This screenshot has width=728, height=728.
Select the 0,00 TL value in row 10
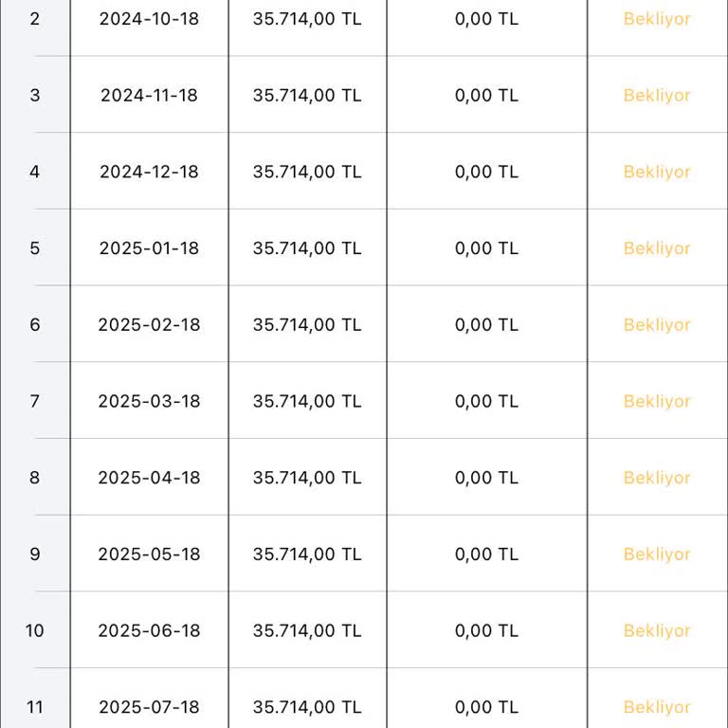tap(486, 631)
